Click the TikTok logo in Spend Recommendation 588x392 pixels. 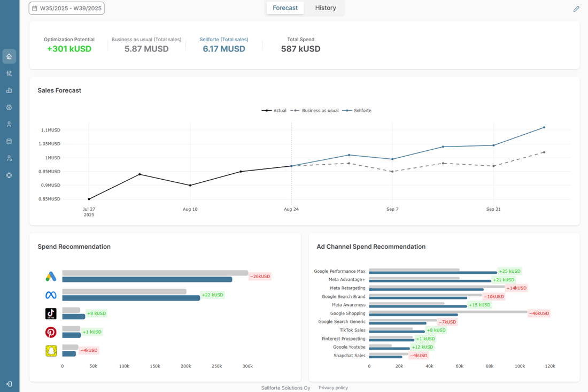tap(51, 313)
